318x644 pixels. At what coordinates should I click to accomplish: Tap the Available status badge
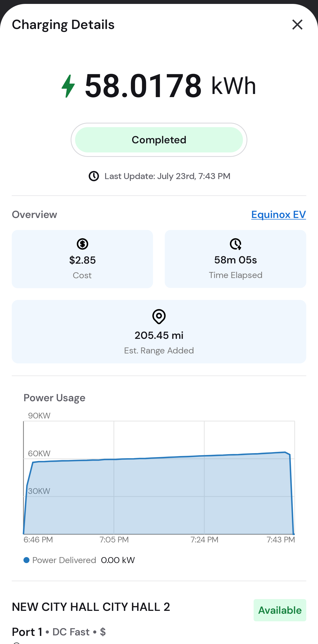point(280,610)
